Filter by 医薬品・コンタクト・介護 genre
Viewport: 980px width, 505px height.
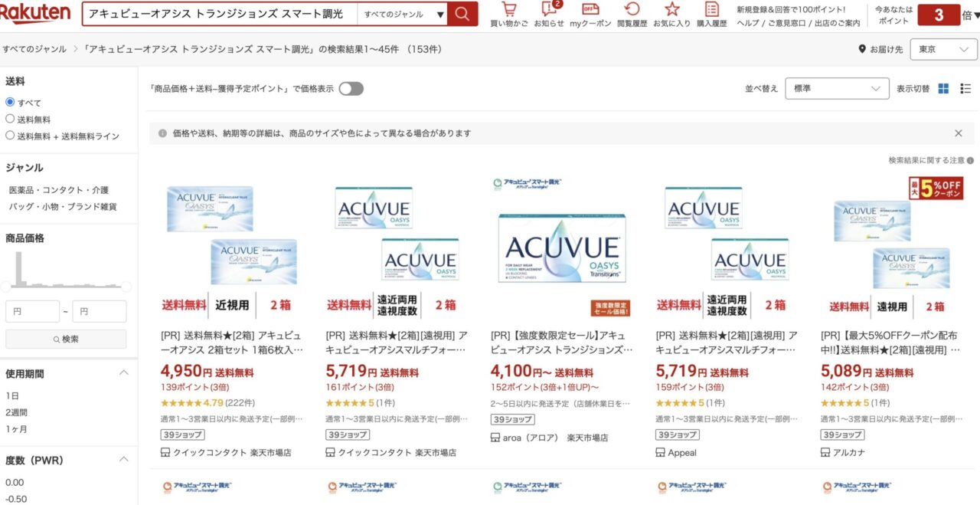point(59,190)
